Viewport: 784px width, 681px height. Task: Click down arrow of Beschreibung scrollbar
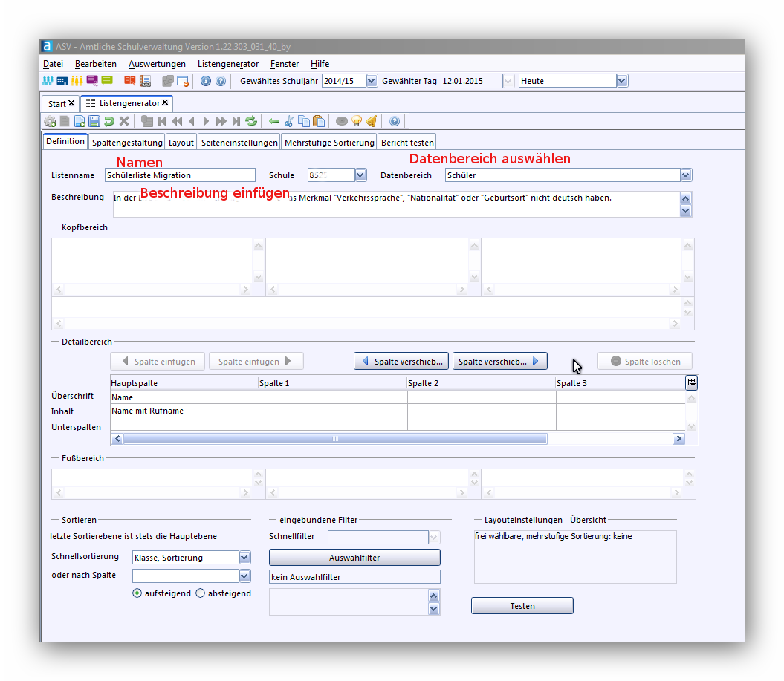tap(686, 211)
